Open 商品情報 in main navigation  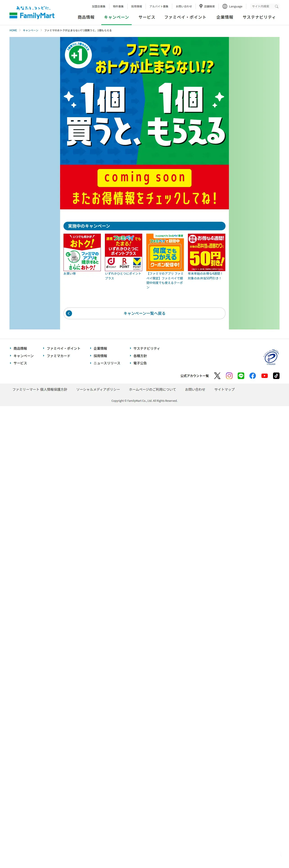click(x=86, y=17)
